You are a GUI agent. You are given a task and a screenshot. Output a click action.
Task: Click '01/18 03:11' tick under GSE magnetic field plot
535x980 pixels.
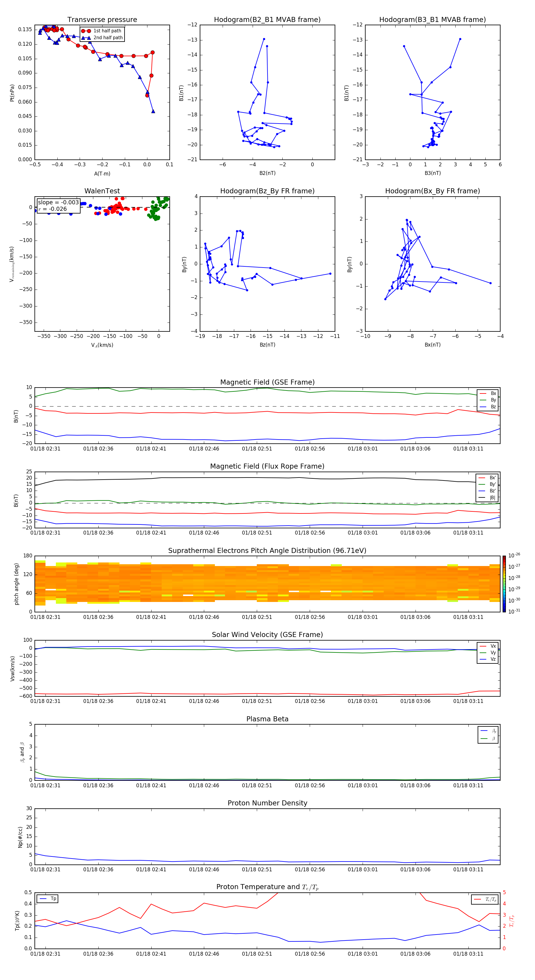468,448
